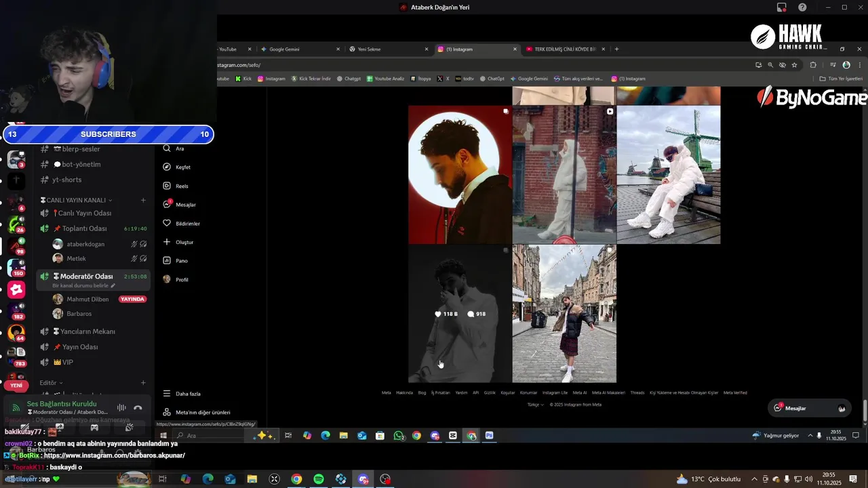Open İtopya bookmark
Image resolution: width=868 pixels, height=488 pixels.
point(420,79)
